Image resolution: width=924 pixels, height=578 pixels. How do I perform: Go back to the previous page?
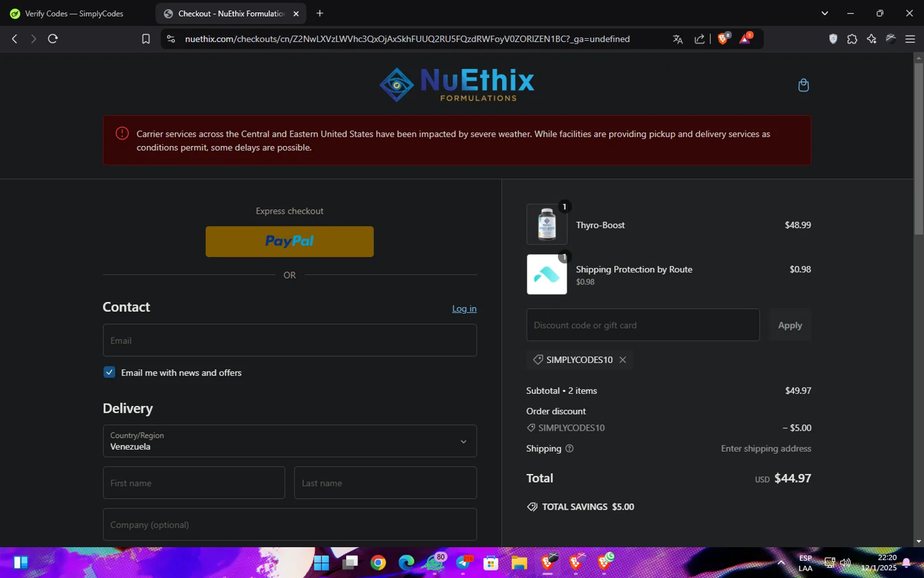(15, 39)
